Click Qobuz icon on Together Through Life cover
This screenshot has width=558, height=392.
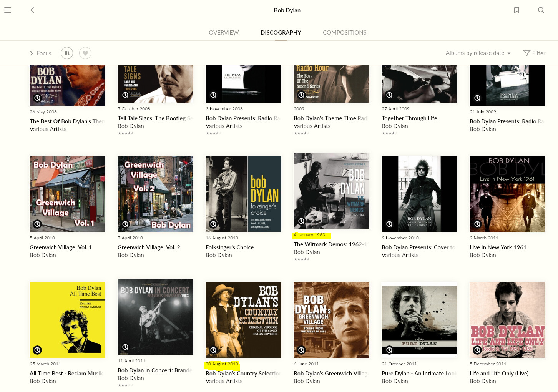389,95
